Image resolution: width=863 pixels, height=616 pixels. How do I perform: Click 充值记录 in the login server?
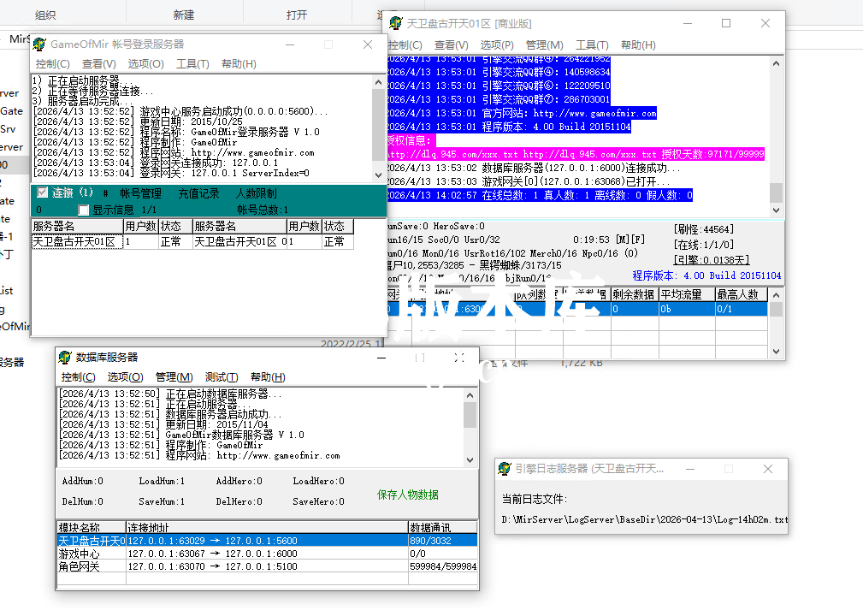[x=198, y=194]
